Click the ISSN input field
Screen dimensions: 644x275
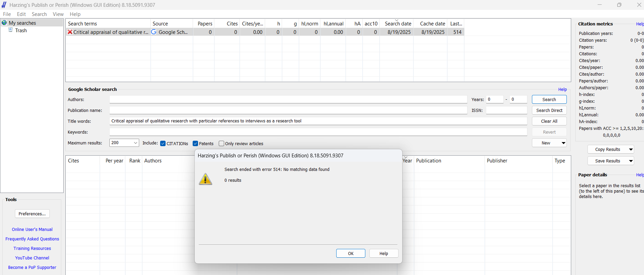(x=507, y=110)
